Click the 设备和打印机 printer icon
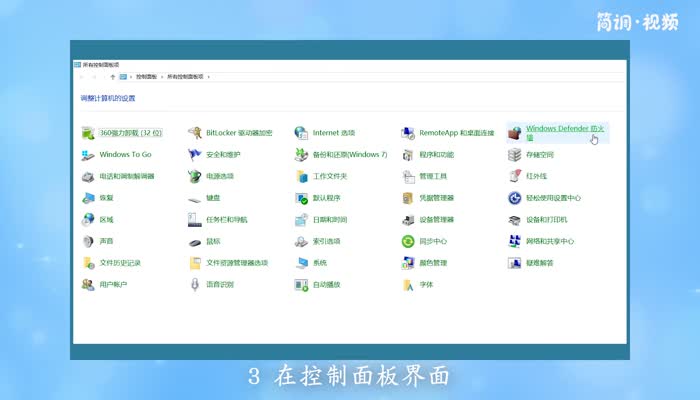 515,220
